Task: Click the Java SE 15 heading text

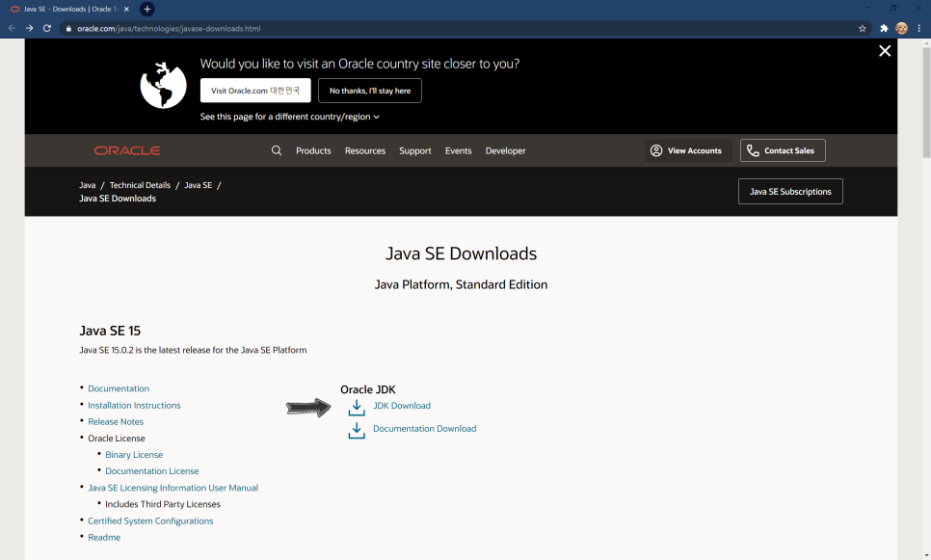Action: point(110,331)
